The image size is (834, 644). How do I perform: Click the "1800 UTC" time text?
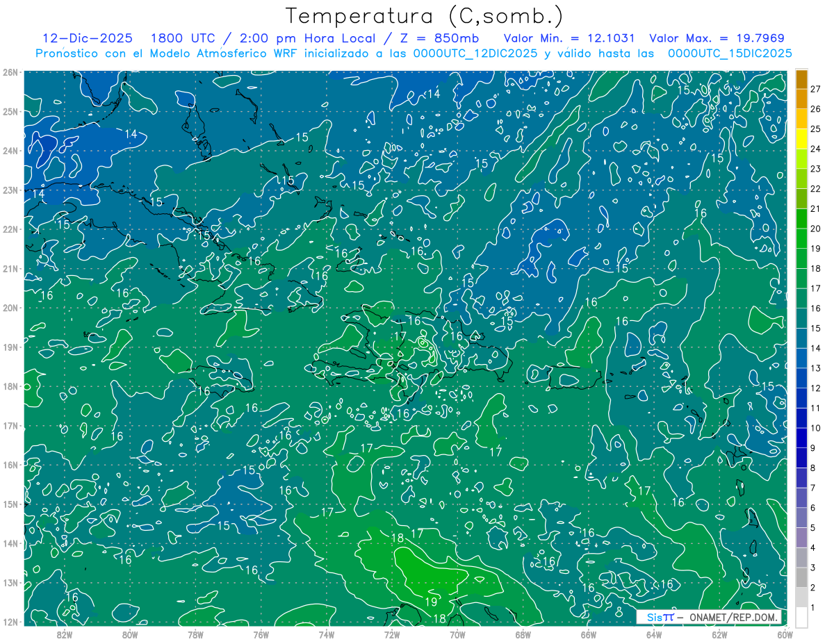click(185, 38)
